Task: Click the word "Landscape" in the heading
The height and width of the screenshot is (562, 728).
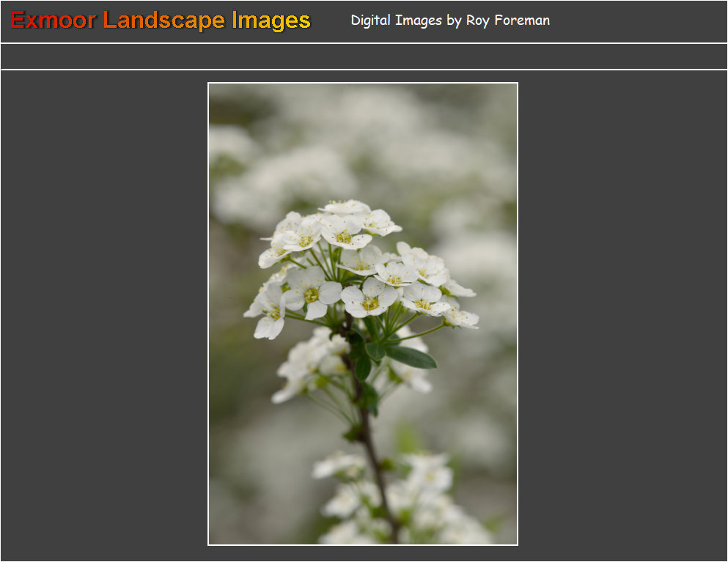Action: click(x=163, y=21)
